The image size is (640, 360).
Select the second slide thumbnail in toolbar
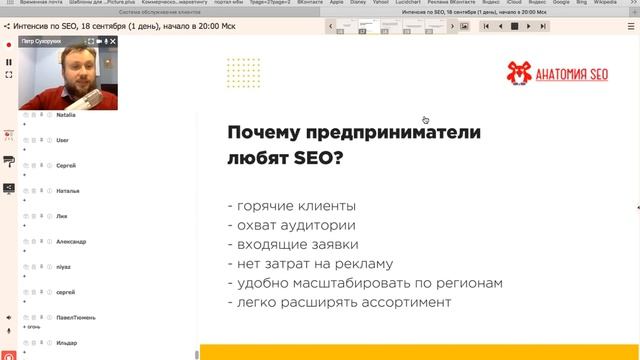tap(369, 26)
